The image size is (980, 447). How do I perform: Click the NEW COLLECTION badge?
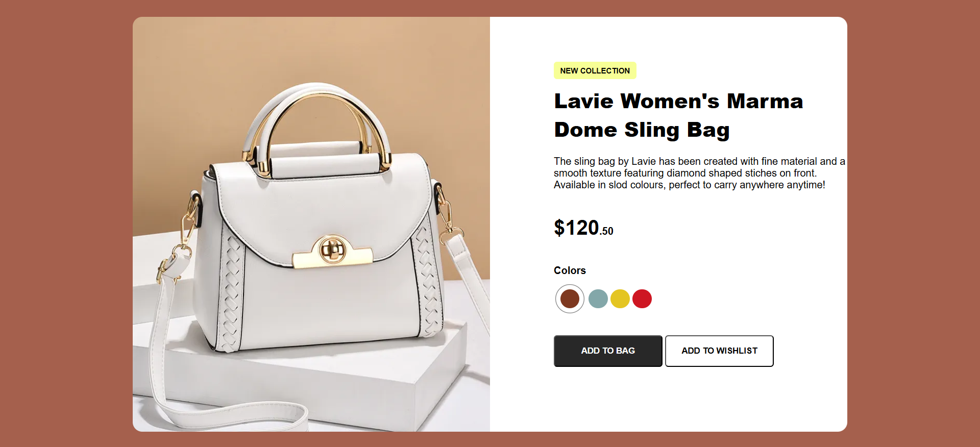(x=595, y=71)
